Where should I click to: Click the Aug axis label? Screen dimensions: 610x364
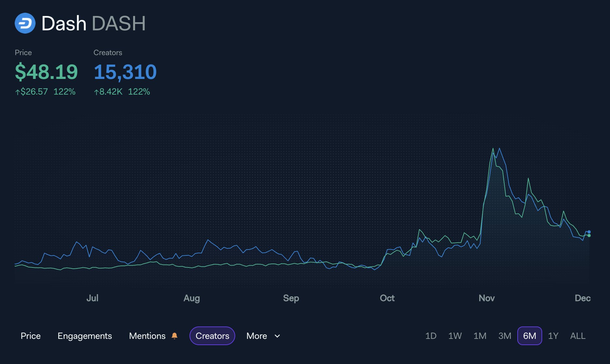(192, 298)
